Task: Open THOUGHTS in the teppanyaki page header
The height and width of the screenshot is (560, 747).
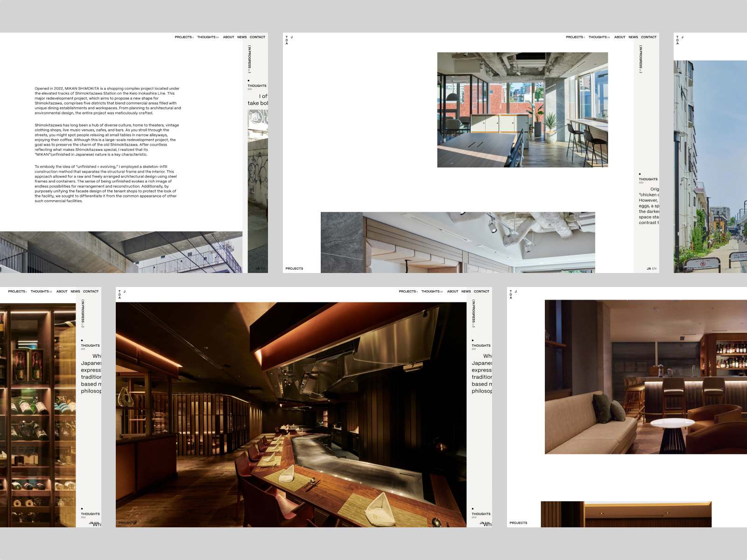Action: (432, 292)
